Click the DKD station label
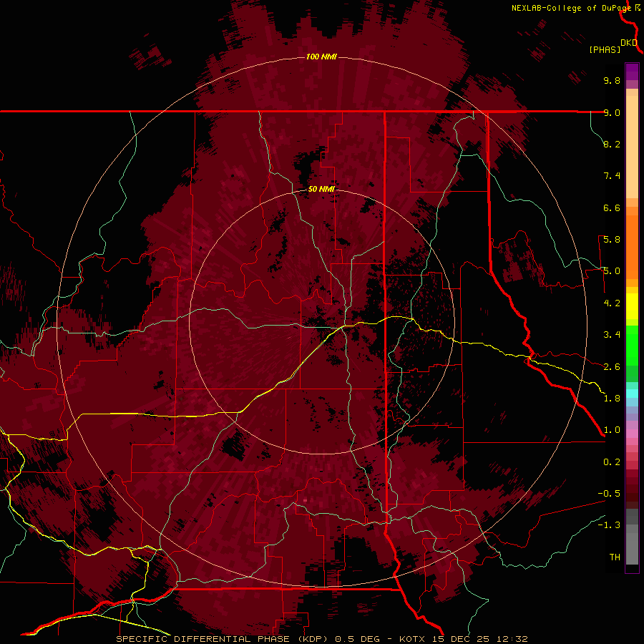644x644 pixels. [x=629, y=42]
